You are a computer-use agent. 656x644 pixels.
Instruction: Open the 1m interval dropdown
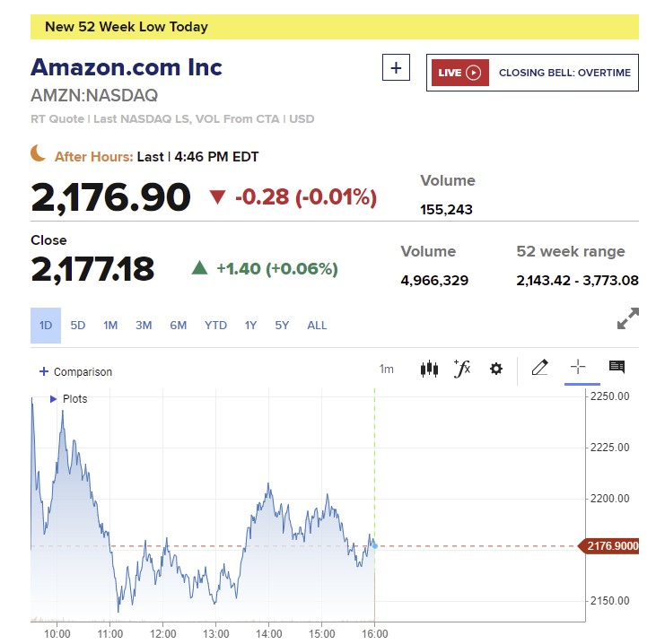pos(386,370)
